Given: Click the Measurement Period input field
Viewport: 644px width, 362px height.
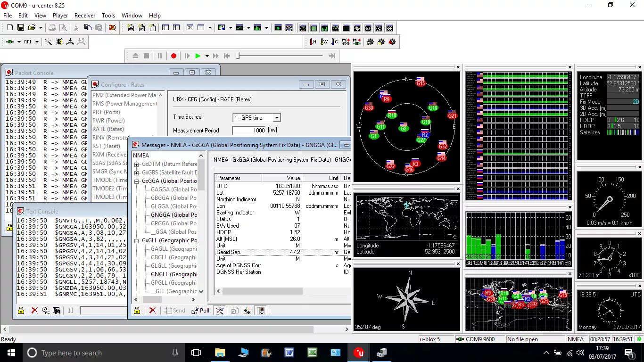Looking at the screenshot, I should tap(249, 131).
